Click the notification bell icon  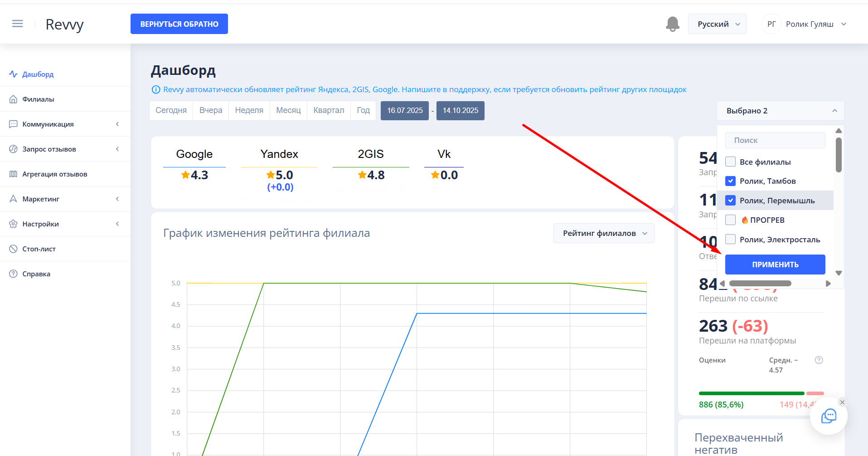pyautogui.click(x=673, y=24)
